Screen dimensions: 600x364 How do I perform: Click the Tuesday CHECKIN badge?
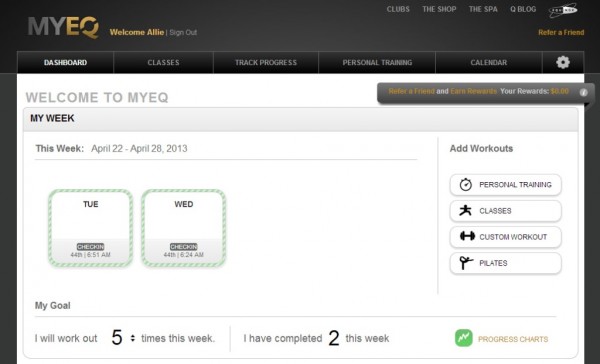(x=90, y=247)
